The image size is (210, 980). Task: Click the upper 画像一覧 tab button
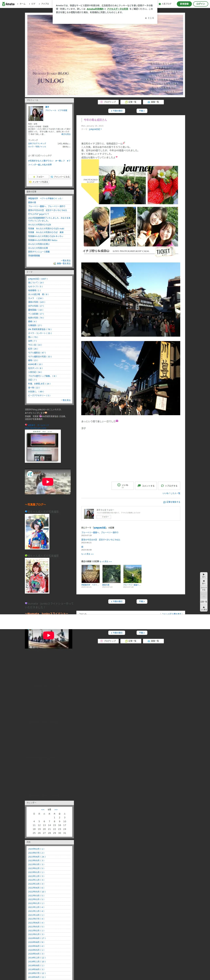click(x=153, y=102)
